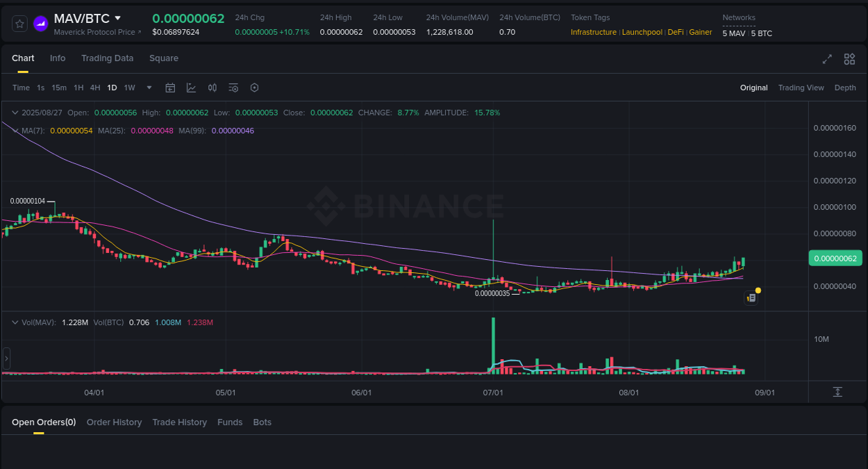Click the 24h High value
868x469 pixels.
tap(341, 32)
